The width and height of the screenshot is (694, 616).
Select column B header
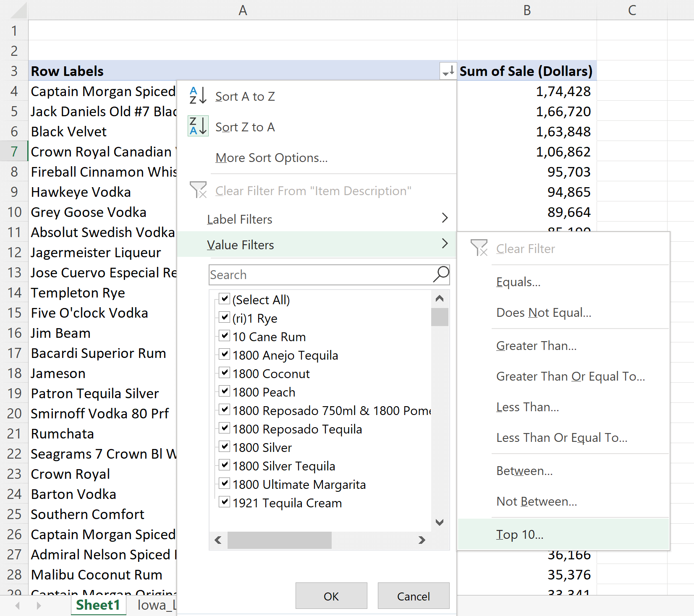click(x=527, y=10)
